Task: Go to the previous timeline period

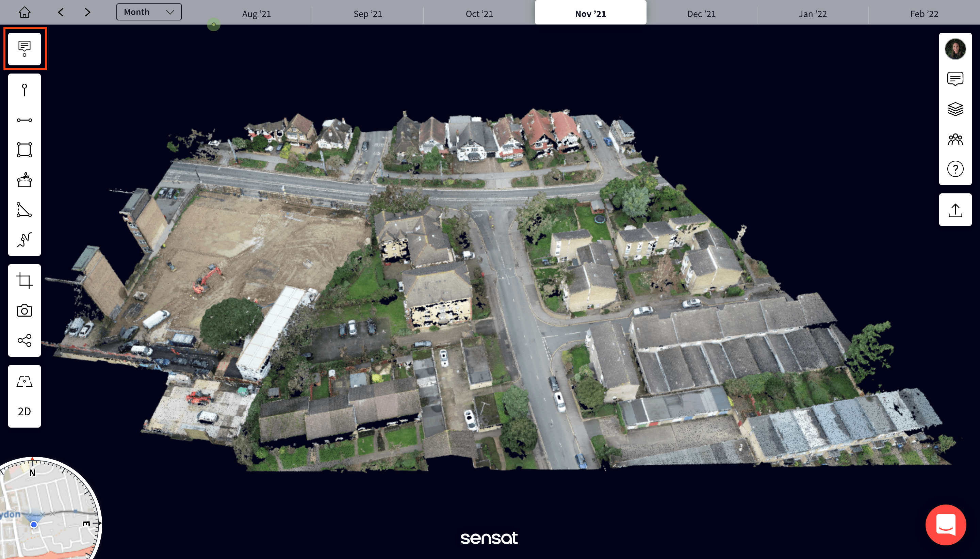Action: [x=61, y=12]
